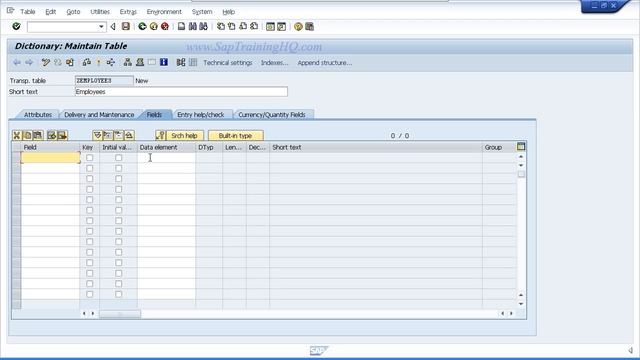This screenshot has height=360, width=640.
Task: Click the Contents table icon
Action: (x=193, y=62)
